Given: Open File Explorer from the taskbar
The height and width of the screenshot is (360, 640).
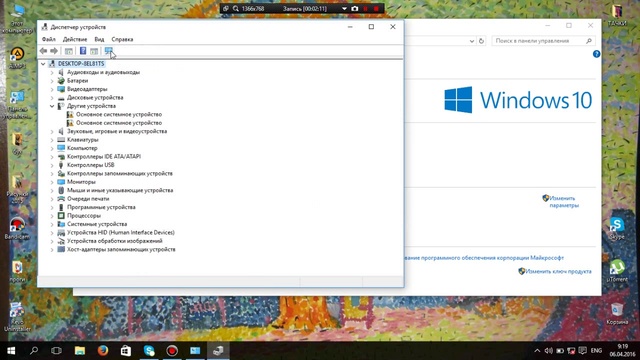Looking at the screenshot, I should (80, 351).
